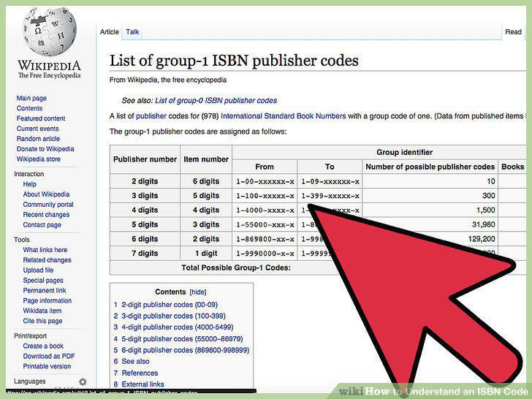Open Cite this page tool

coord(42,321)
